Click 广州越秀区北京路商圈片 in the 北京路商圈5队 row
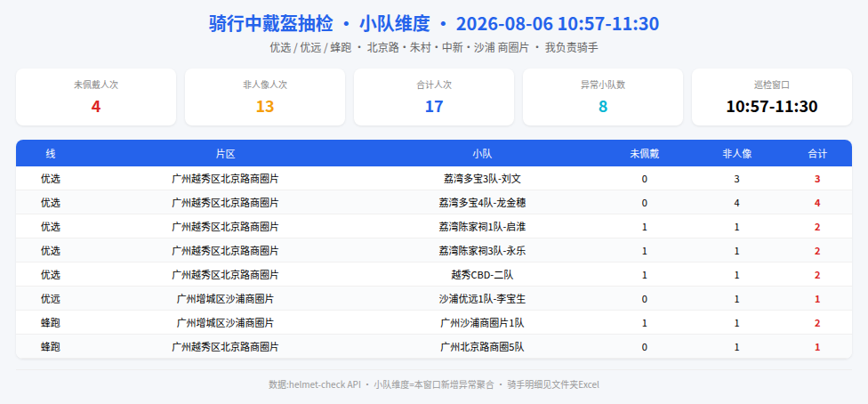The image size is (868, 404). tap(225, 347)
